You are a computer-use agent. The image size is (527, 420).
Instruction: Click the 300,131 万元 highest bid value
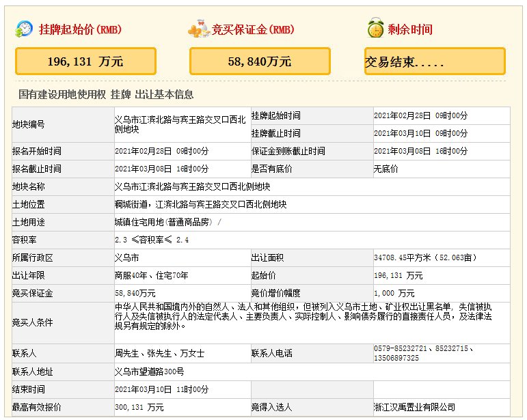coord(139,407)
